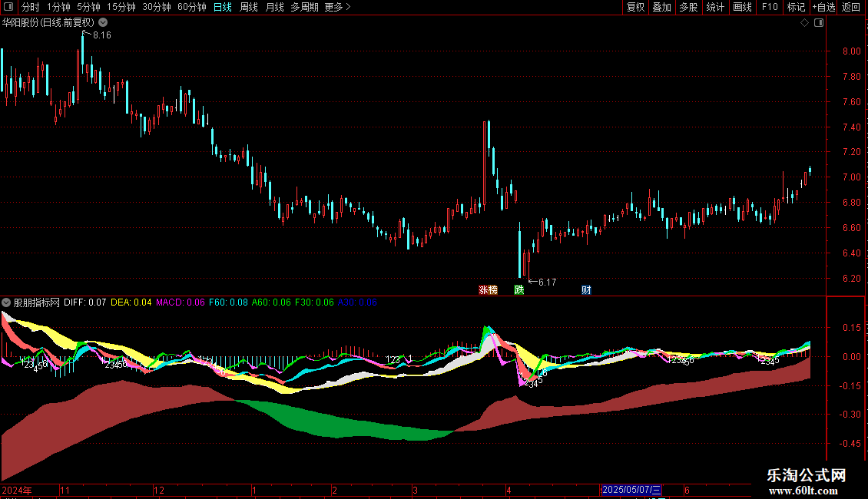Click the A60: 0.06 value

point(271,302)
